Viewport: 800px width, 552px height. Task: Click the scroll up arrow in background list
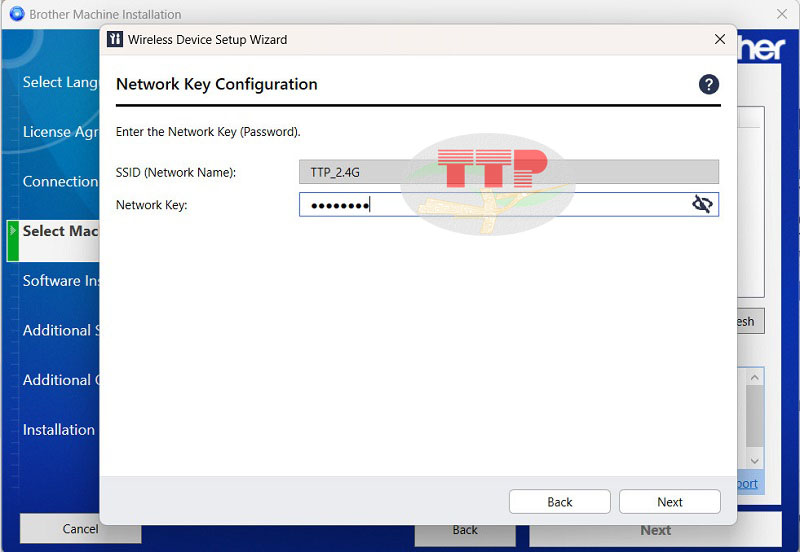click(x=755, y=378)
